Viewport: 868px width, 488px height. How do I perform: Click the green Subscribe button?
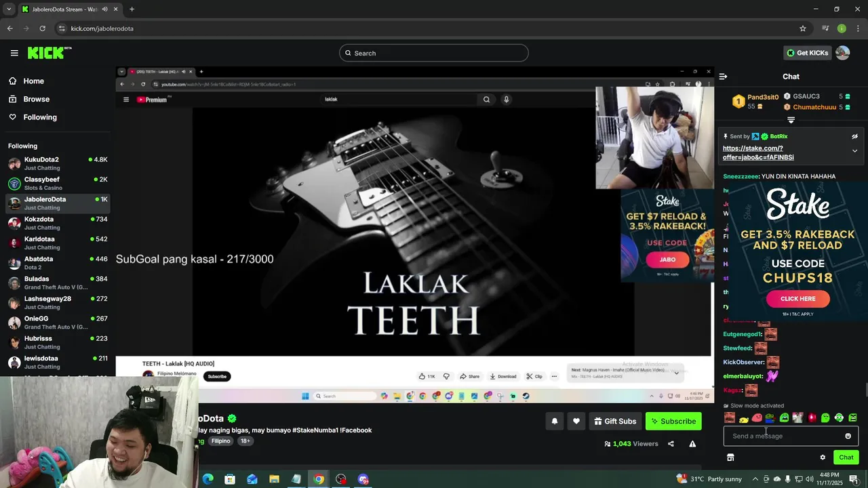coord(673,421)
